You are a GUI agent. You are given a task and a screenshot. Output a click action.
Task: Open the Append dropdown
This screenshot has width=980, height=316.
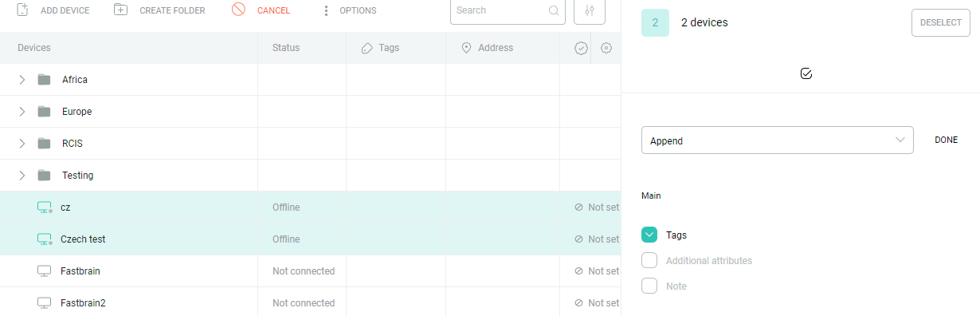click(777, 140)
